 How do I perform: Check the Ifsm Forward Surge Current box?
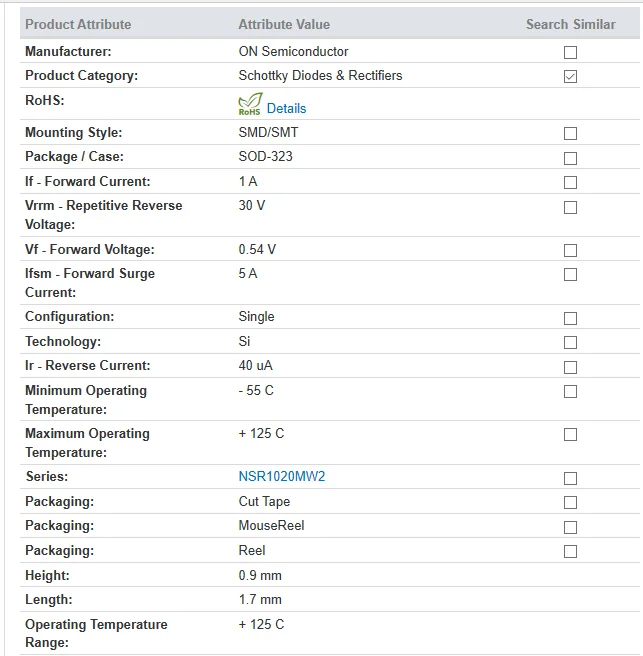point(570,274)
